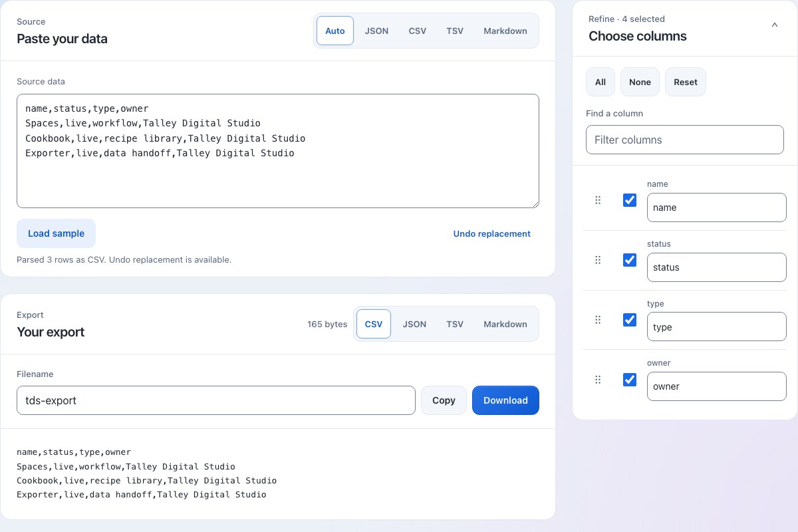This screenshot has height=532, width=798.
Task: Uncheck the name column checkbox
Action: (630, 200)
